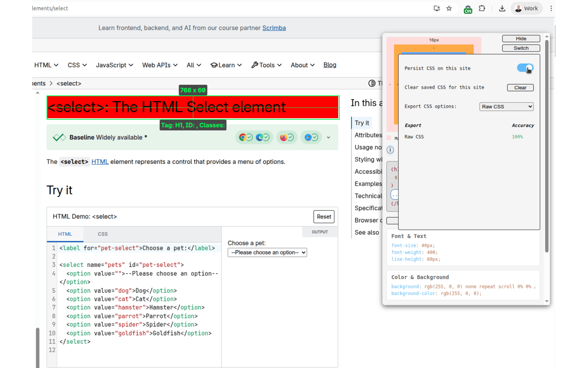Reset the HTML demo

click(324, 216)
